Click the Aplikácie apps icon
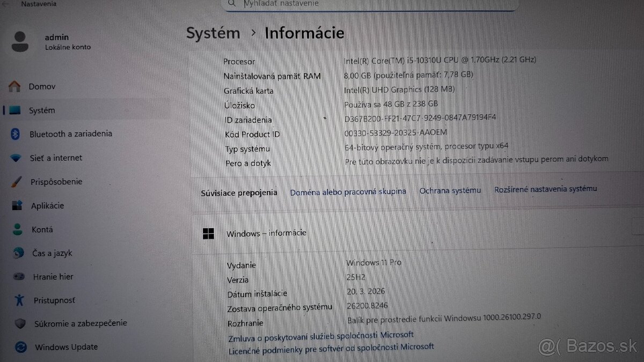Screen dimensions: 644x362 pyautogui.click(x=17, y=205)
